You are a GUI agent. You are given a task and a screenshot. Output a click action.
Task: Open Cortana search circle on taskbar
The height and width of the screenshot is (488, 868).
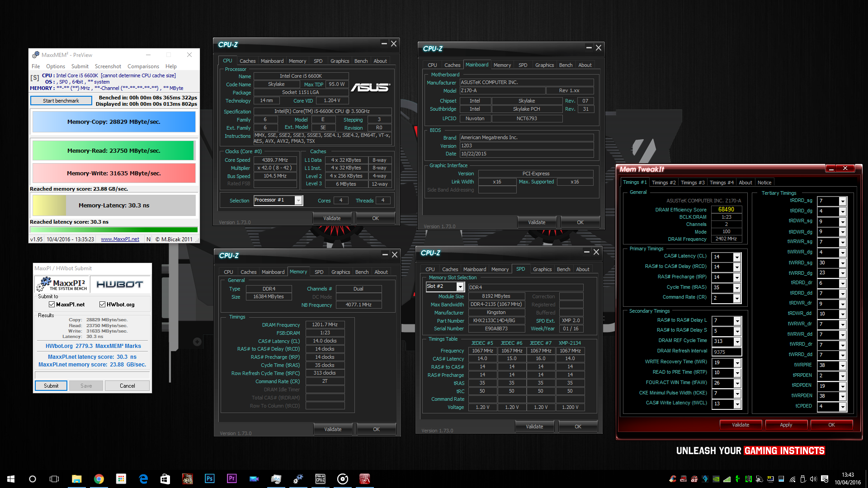coord(33,479)
